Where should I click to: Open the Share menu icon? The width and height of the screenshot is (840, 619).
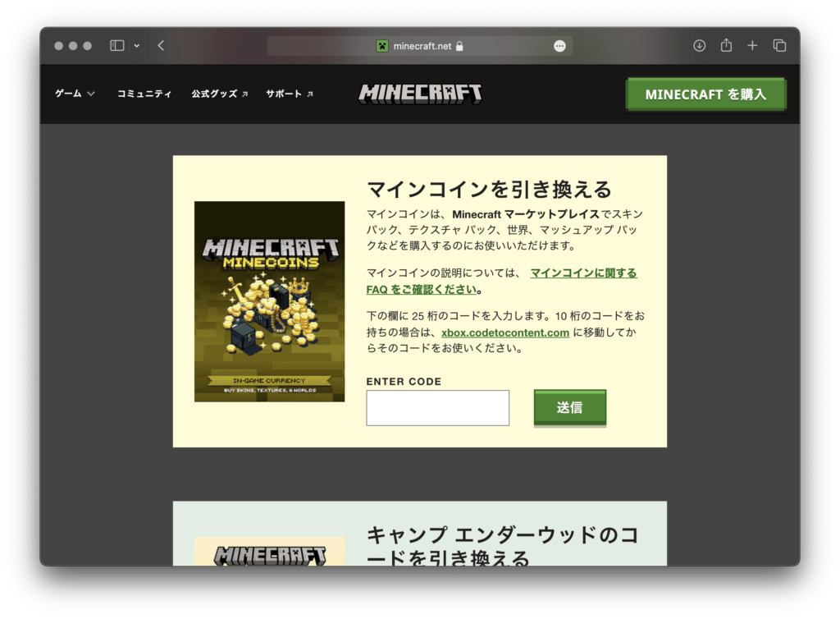pos(726,46)
